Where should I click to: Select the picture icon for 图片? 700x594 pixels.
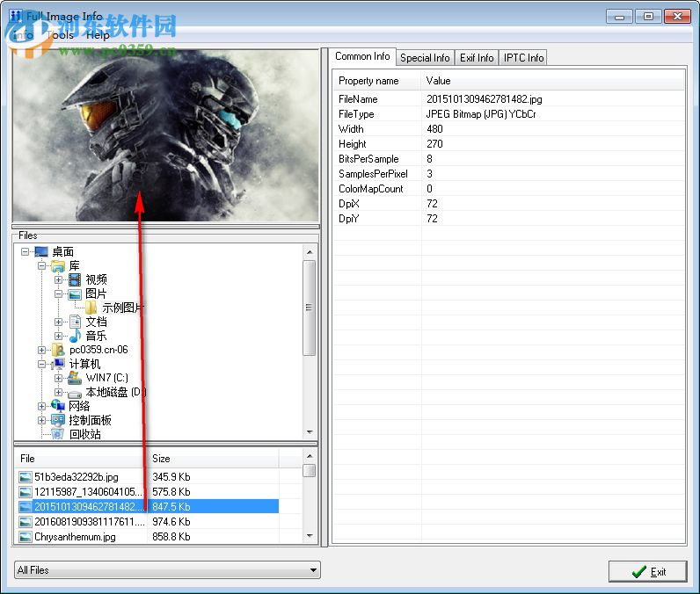pyautogui.click(x=75, y=293)
